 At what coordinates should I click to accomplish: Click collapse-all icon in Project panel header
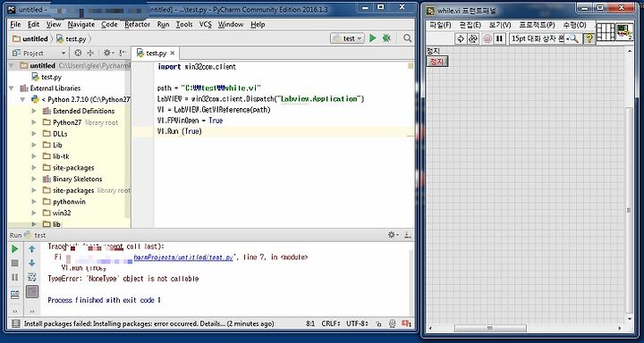[90, 53]
